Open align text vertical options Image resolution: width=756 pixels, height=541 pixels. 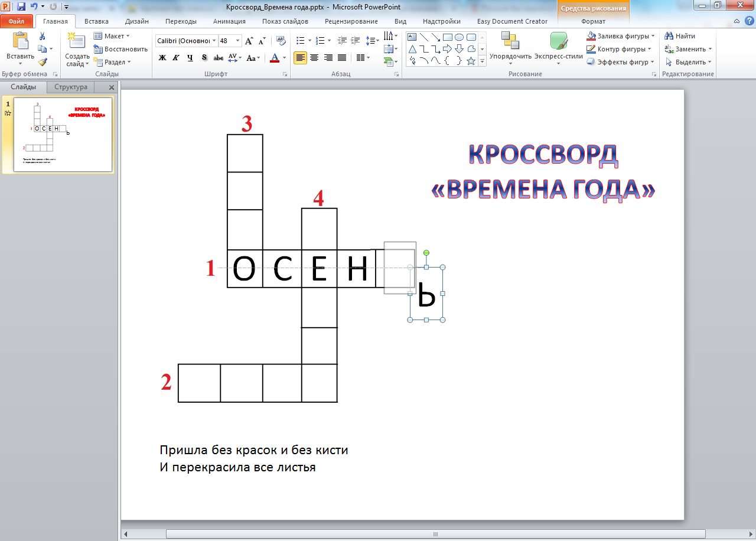click(x=390, y=48)
